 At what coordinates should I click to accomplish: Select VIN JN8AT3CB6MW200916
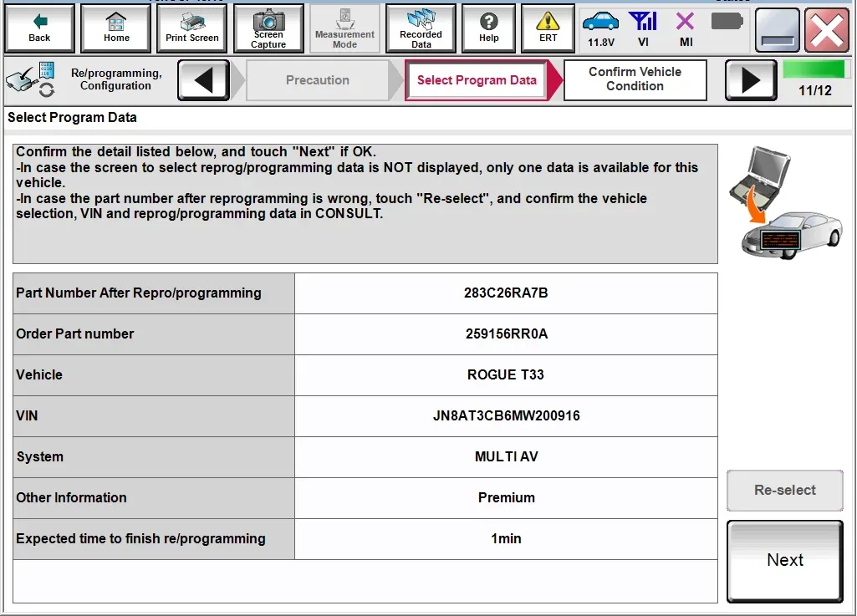(x=506, y=416)
